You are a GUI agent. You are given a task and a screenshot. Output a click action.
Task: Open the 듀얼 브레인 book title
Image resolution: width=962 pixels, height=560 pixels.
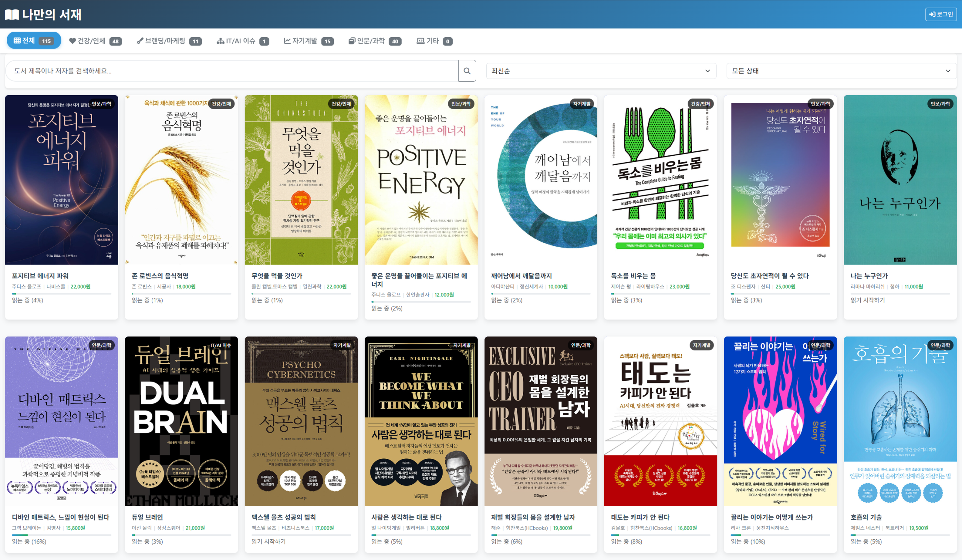(x=148, y=517)
